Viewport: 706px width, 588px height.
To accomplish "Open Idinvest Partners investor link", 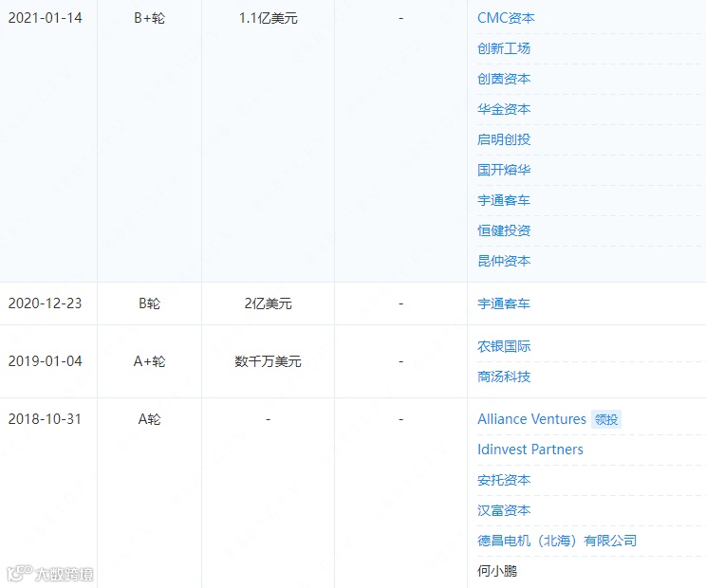I will coord(529,450).
